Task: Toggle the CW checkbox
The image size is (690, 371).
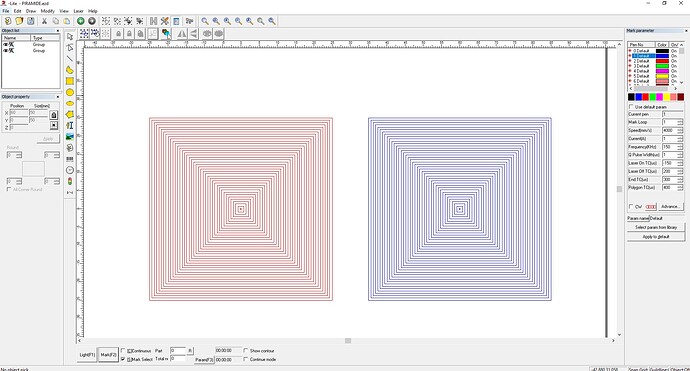Action: point(631,206)
